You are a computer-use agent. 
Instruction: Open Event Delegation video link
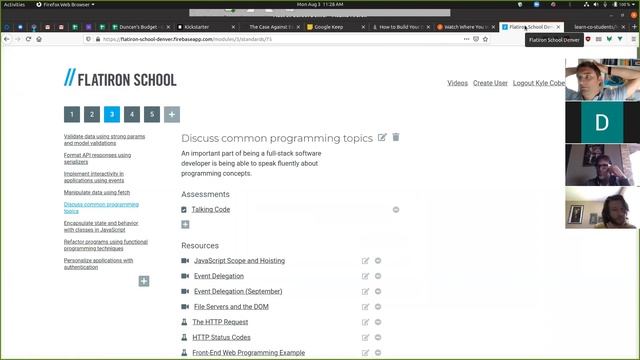tap(219, 276)
